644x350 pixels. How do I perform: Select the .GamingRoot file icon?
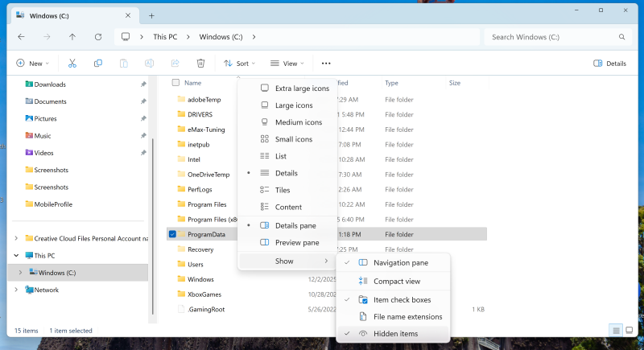pyautogui.click(x=181, y=310)
